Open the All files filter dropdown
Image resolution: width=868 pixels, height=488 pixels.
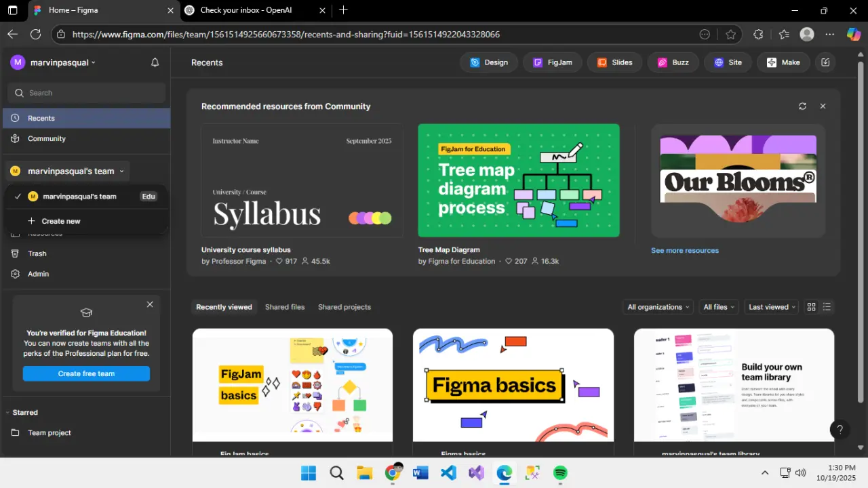[x=719, y=307]
